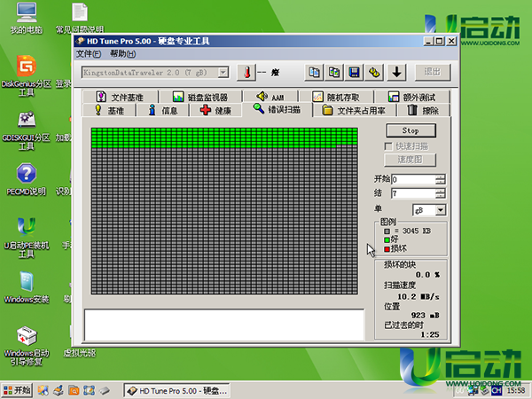The width and height of the screenshot is (532, 399).
Task: Click the green 好 legend swatch
Action: click(387, 240)
